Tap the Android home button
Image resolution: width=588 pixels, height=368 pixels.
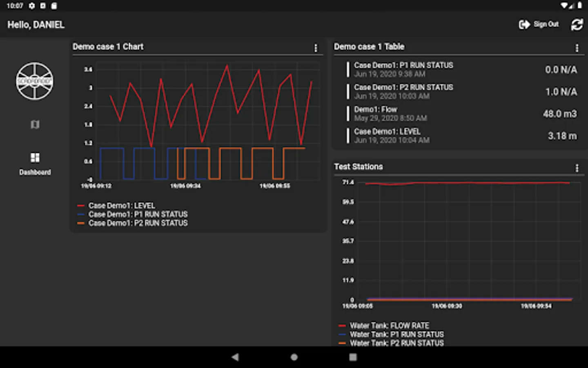pos(294,357)
